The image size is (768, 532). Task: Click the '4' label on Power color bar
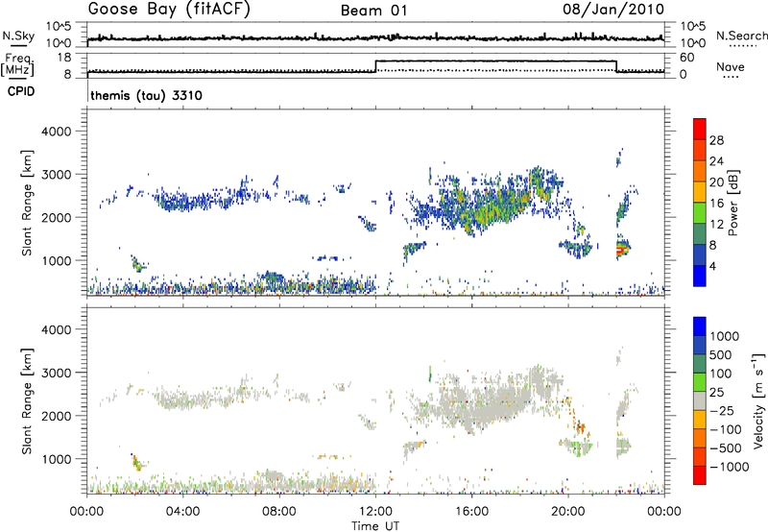point(712,266)
